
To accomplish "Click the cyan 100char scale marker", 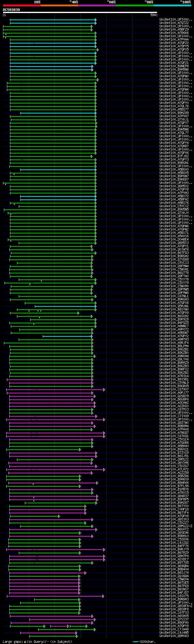I will coord(135,642).
